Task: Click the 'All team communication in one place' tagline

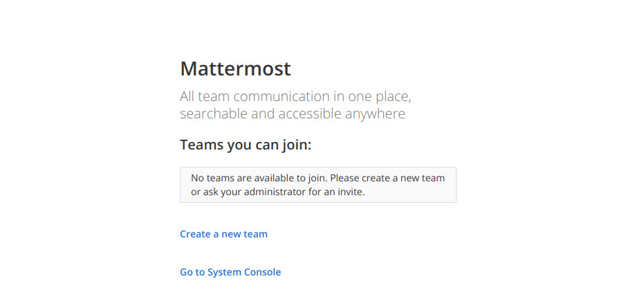Action: [x=296, y=97]
